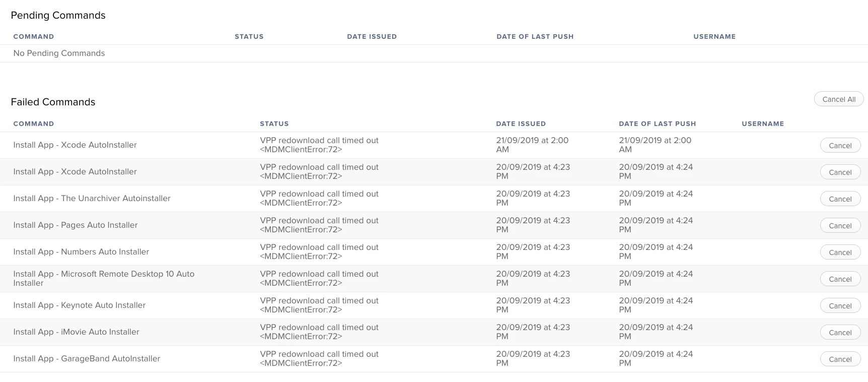Click DATE OF LAST PUSH header in Pending Commands
The height and width of the screenshot is (382, 868).
tap(535, 36)
